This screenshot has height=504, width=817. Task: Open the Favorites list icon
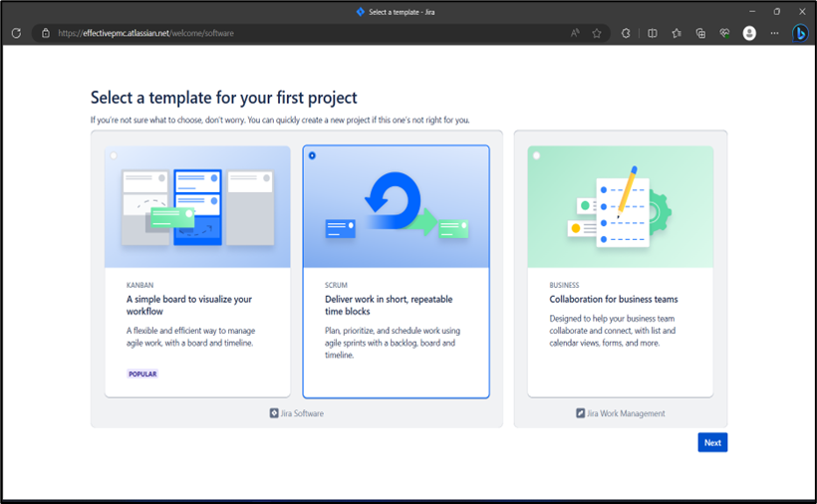[x=677, y=33]
